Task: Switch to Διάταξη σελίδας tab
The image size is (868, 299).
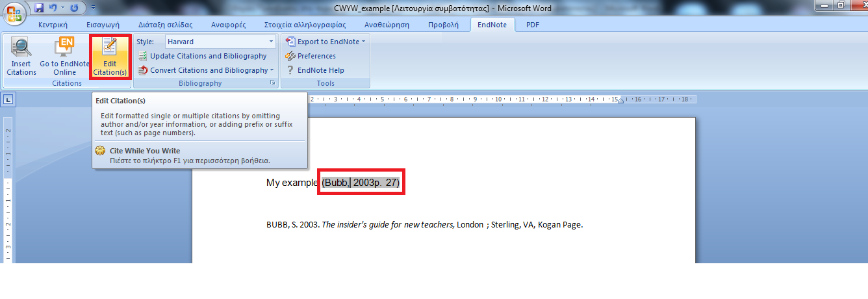Action: (x=165, y=25)
